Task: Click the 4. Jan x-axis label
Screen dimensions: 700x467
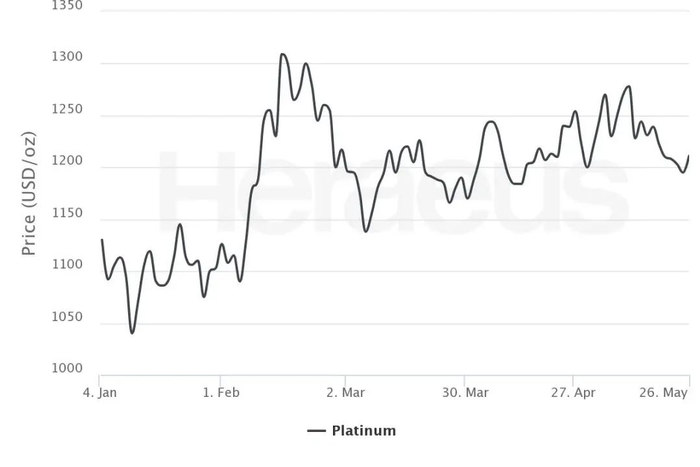Action: pos(100,393)
